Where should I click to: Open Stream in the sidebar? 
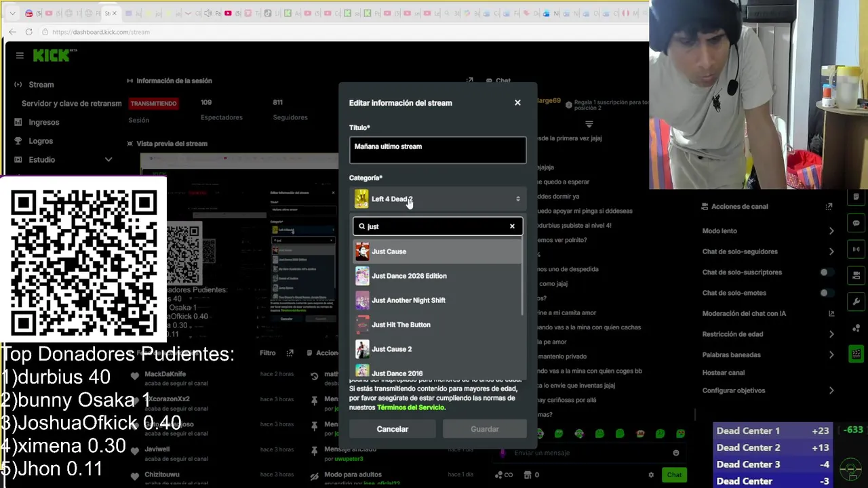(41, 85)
